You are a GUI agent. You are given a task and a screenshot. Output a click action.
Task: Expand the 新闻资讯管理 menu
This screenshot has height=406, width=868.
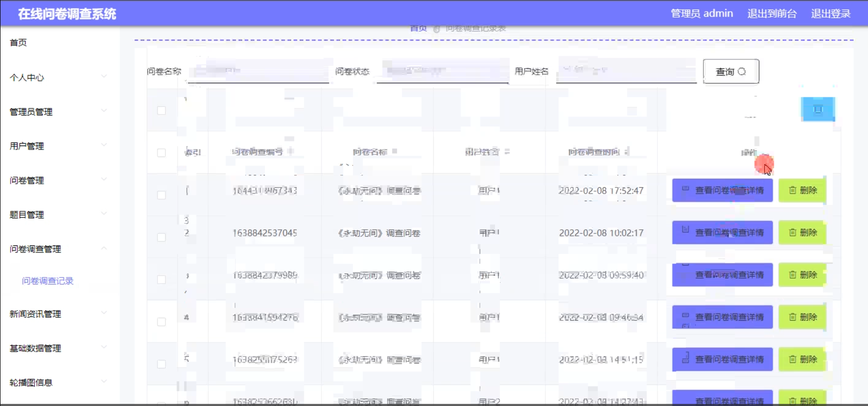coord(59,314)
